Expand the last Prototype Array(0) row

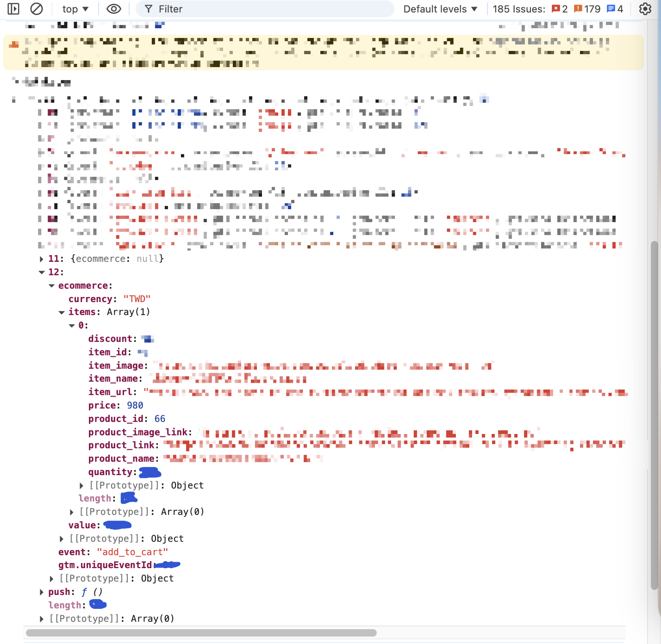coord(42,619)
